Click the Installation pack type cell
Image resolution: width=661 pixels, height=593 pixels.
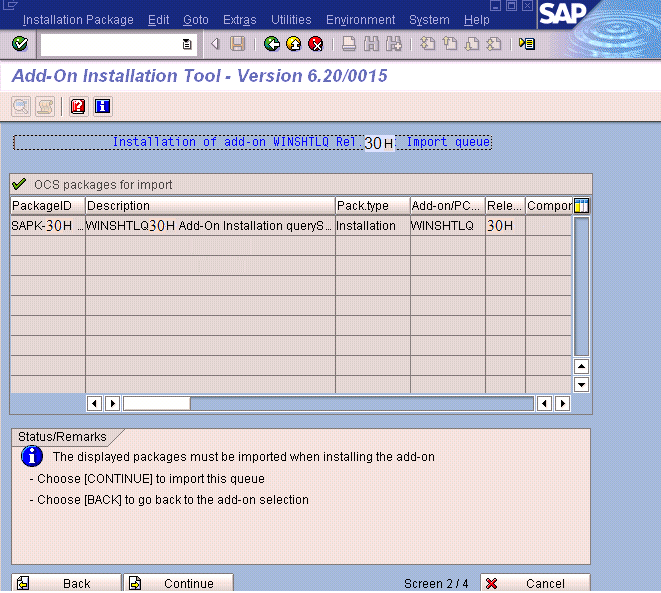(373, 226)
